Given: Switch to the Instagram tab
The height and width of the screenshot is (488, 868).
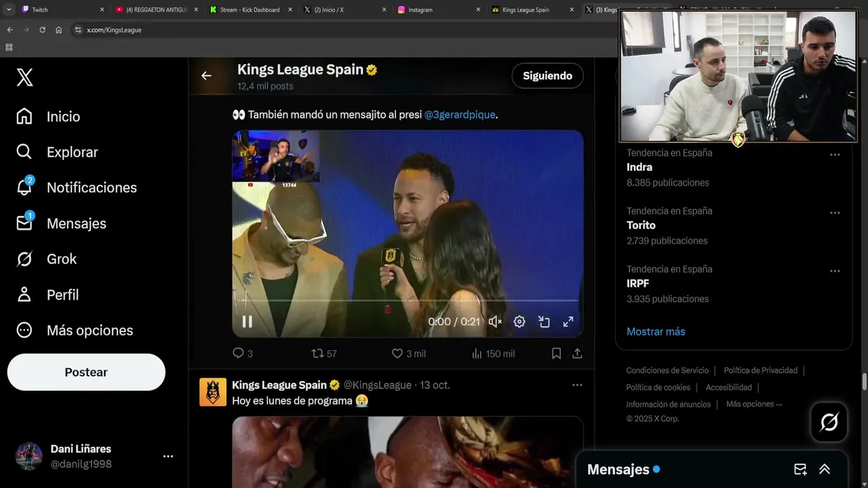Looking at the screenshot, I should pos(437,9).
